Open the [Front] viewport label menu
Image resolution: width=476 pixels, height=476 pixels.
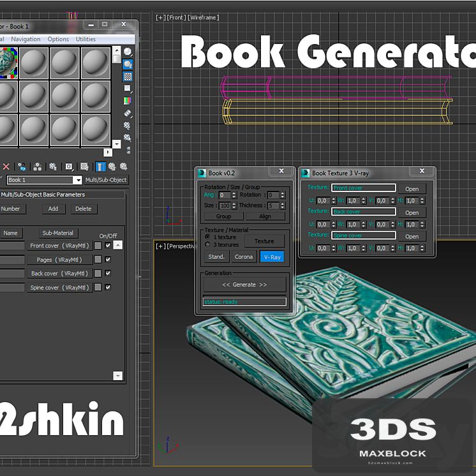pyautogui.click(x=175, y=18)
